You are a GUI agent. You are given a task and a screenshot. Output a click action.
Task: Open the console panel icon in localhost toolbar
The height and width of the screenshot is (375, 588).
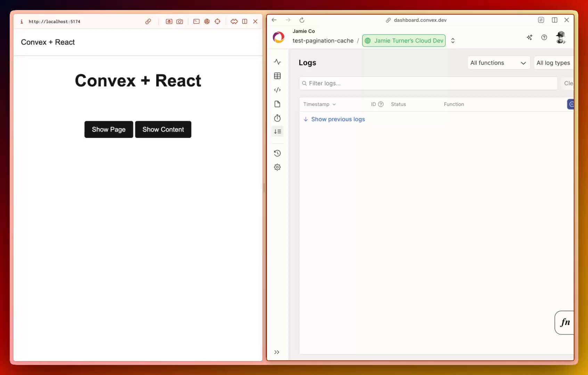196,22
